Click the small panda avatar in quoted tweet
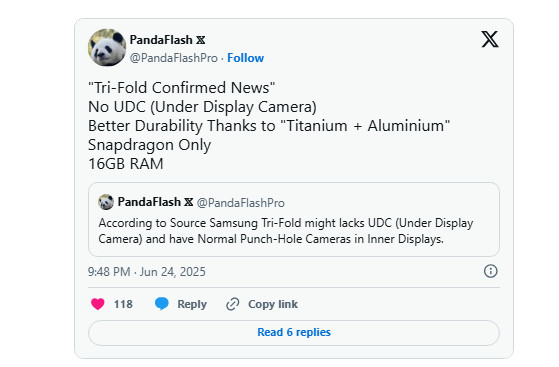This screenshot has height=367, width=559. point(106,202)
